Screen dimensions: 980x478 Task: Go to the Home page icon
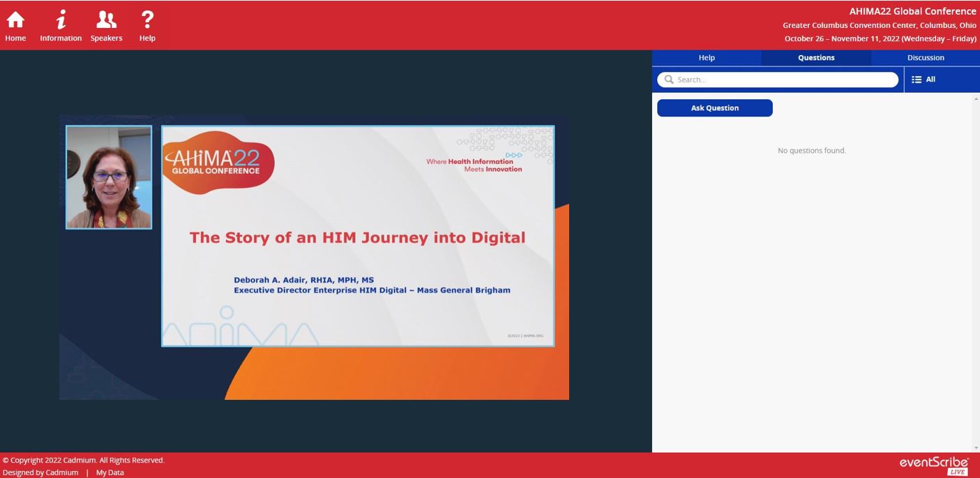click(x=15, y=20)
